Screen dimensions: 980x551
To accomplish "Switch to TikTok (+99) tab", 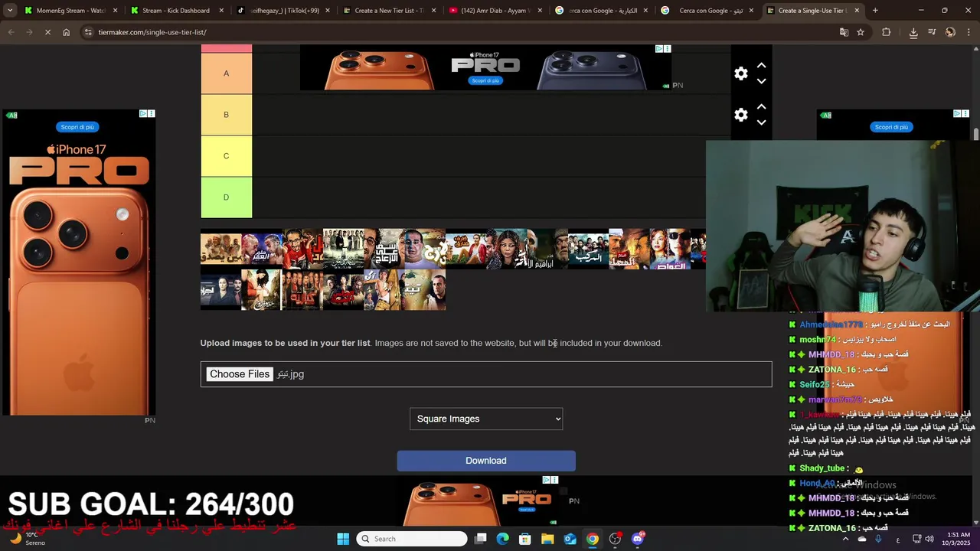I will click(283, 11).
